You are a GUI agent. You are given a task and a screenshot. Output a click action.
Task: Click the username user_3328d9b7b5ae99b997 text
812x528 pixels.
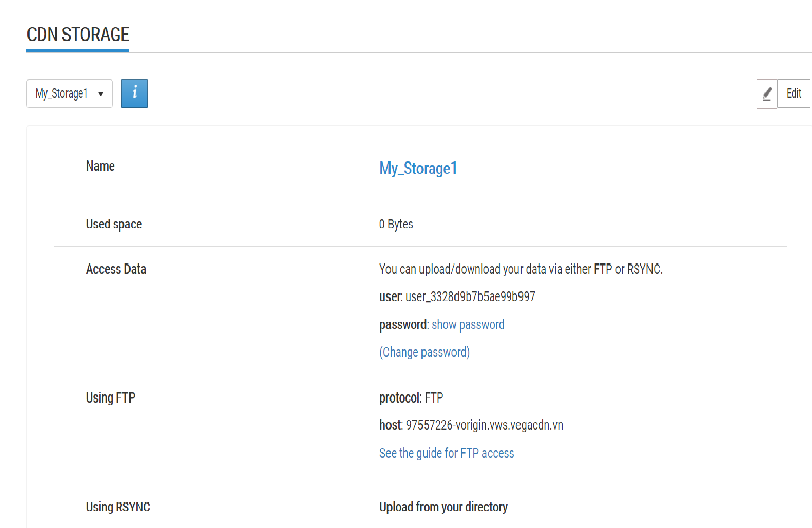point(470,297)
